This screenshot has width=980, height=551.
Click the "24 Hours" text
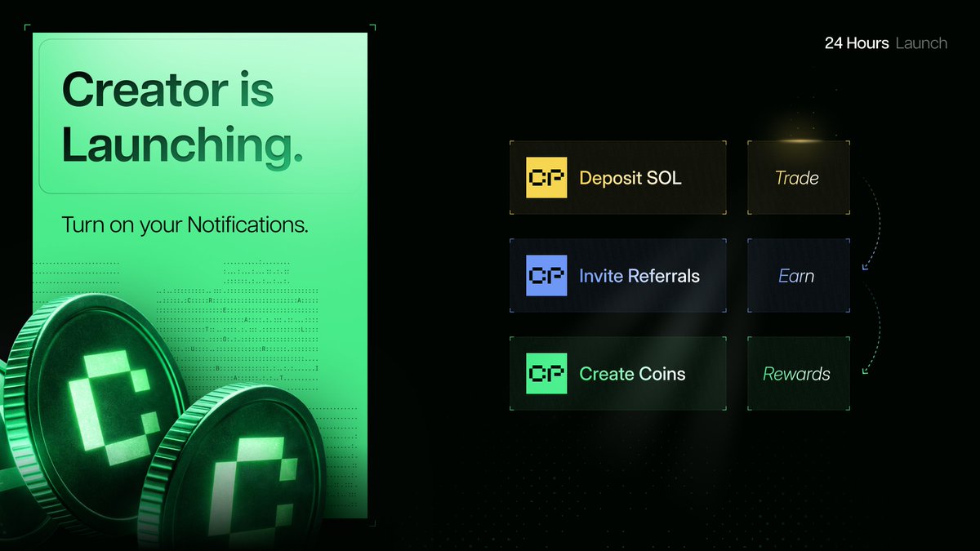(857, 43)
